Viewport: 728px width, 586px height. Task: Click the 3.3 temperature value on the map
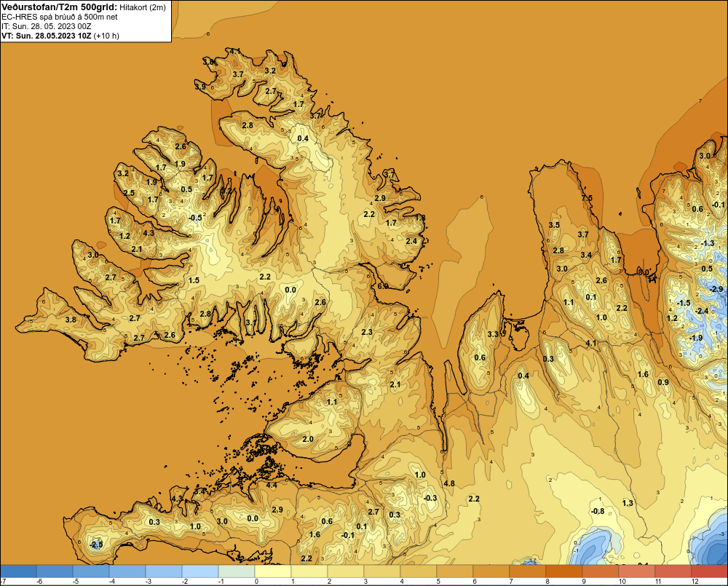click(x=493, y=334)
